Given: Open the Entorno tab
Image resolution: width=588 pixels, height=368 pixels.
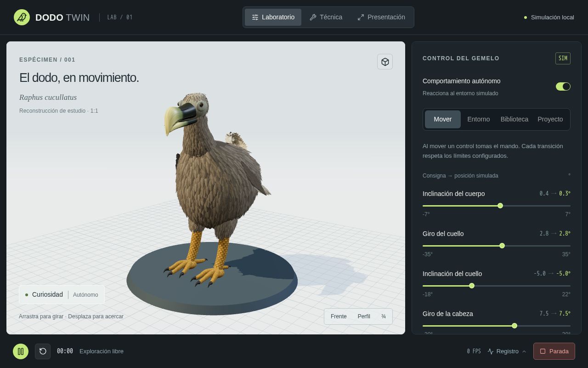Looking at the screenshot, I should (x=479, y=119).
